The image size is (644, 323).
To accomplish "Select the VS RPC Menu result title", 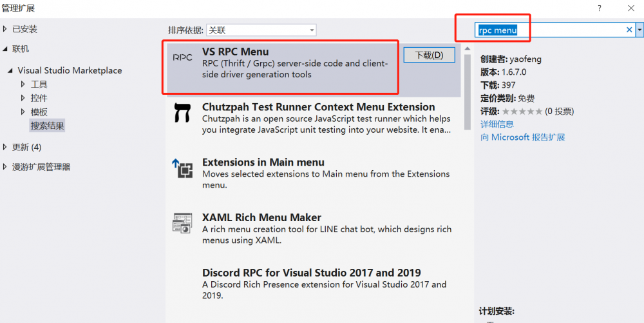I will (235, 52).
